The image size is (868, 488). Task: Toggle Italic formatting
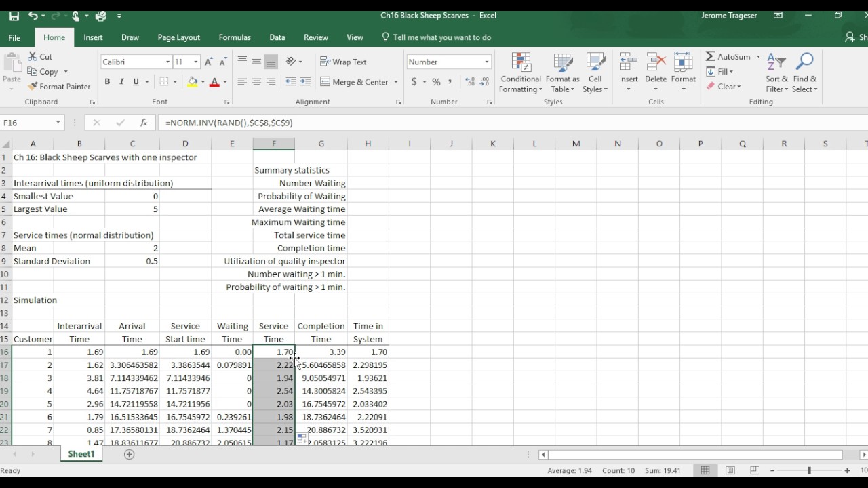(x=121, y=82)
